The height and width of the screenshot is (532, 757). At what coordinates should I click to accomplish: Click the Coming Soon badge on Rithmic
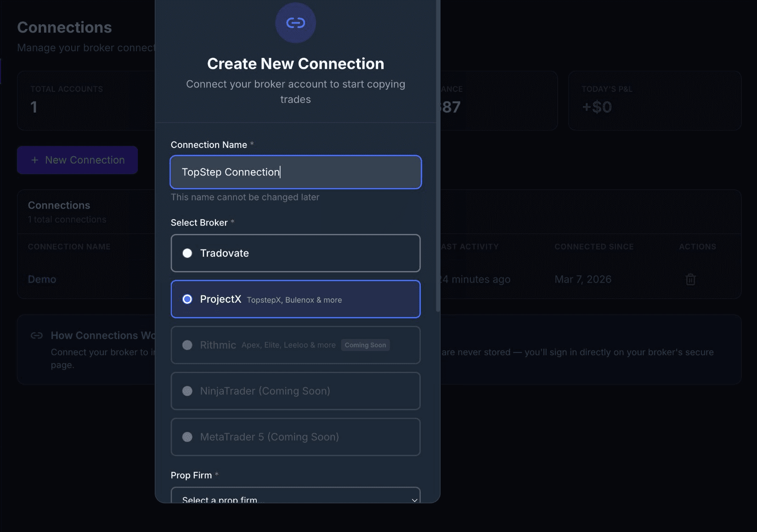[365, 345]
